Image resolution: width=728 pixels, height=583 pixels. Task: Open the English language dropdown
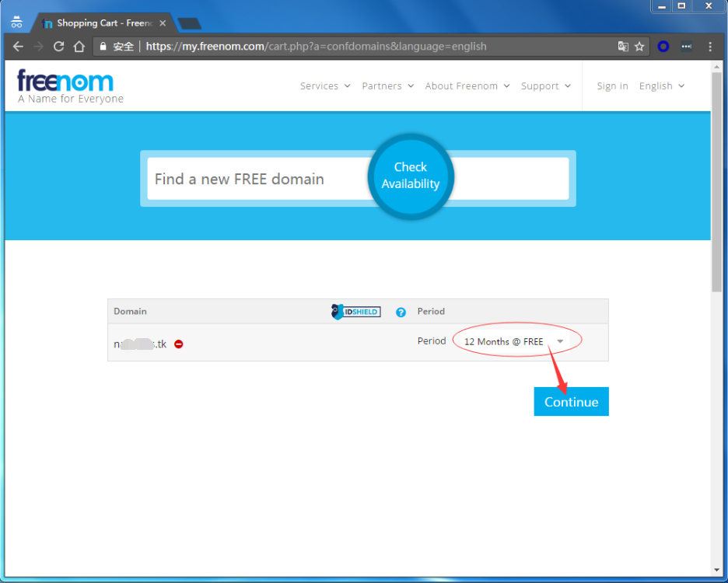662,86
